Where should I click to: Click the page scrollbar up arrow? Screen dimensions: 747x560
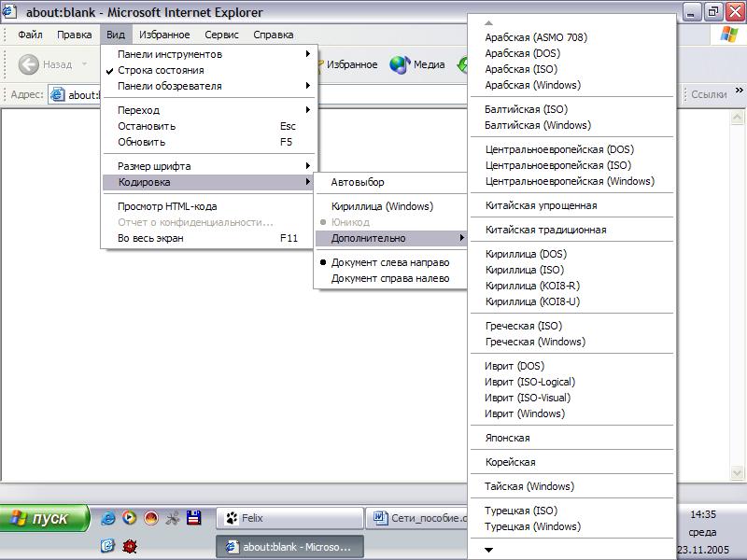click(x=737, y=117)
